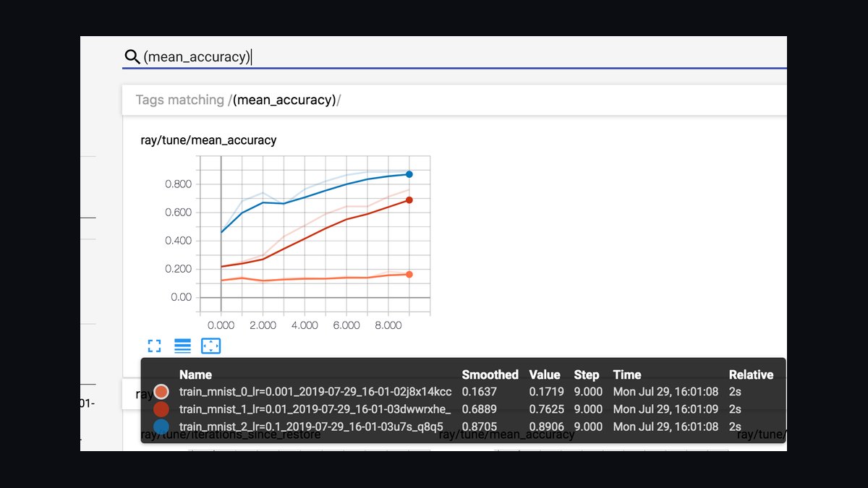Click the Relative column header
The image size is (868, 488).
(x=752, y=374)
